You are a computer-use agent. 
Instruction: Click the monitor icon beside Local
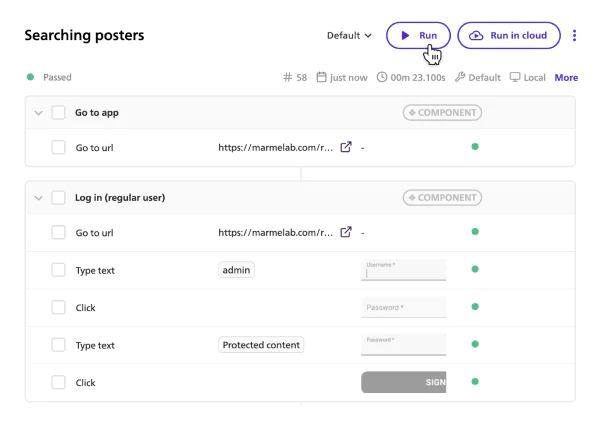coord(515,77)
